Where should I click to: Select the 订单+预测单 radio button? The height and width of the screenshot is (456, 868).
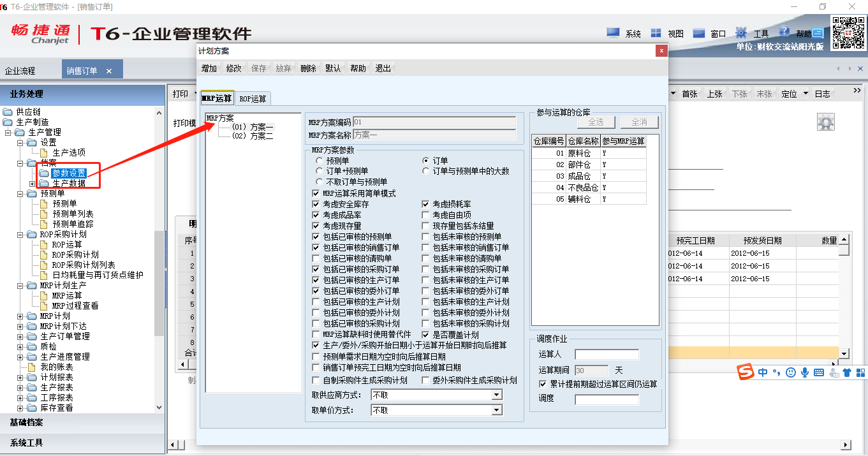(x=320, y=171)
